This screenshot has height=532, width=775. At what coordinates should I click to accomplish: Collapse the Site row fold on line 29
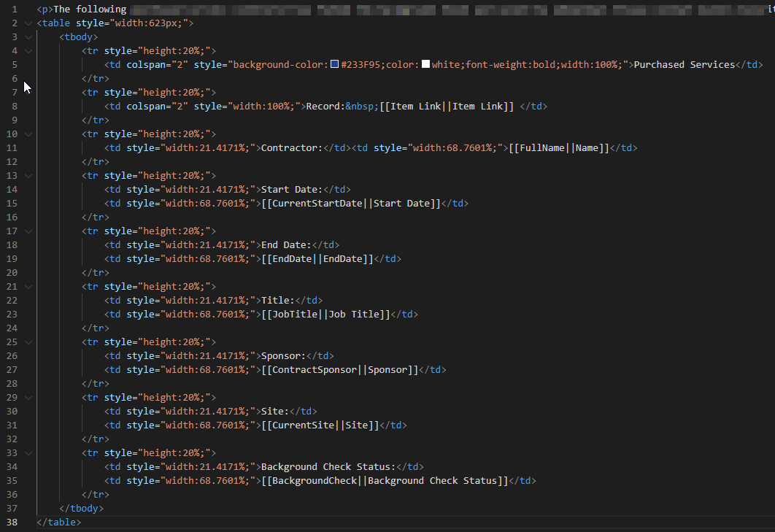point(28,397)
